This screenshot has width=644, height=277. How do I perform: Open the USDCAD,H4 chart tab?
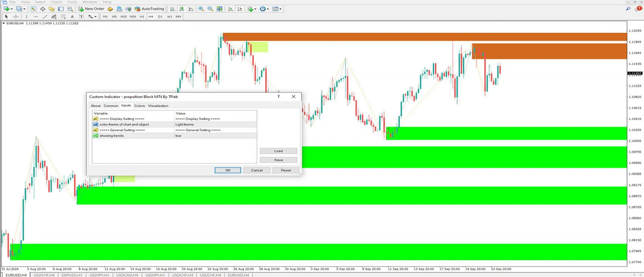pyautogui.click(x=127, y=275)
